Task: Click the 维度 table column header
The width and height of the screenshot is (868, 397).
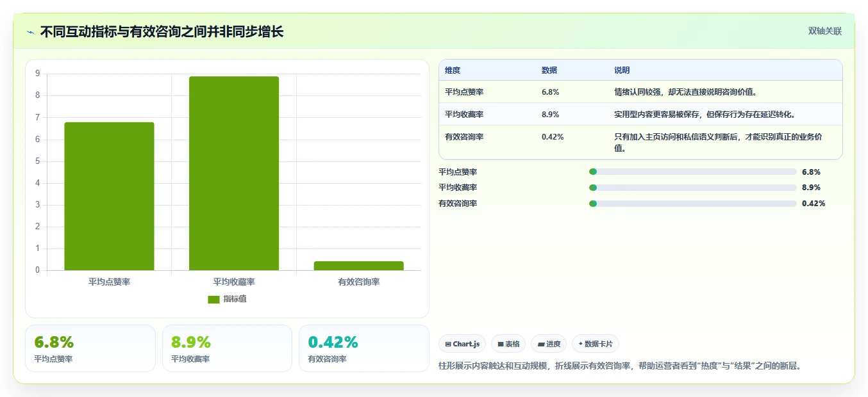Action: [453, 70]
